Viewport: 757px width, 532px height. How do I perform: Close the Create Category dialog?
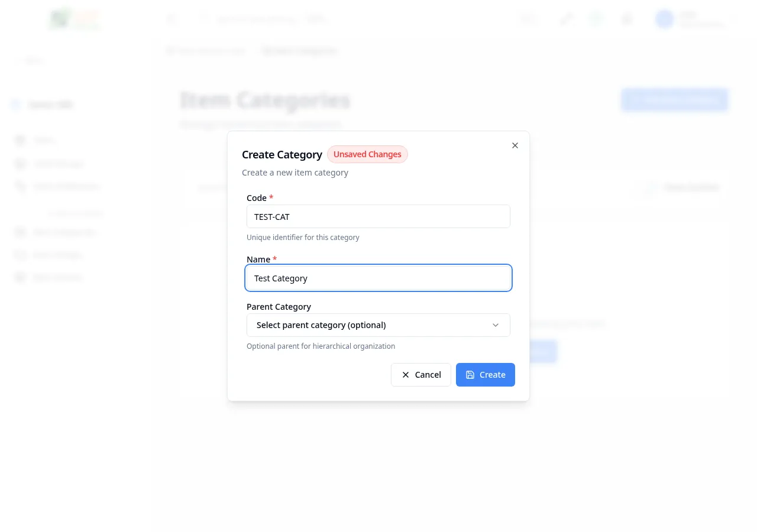pyautogui.click(x=515, y=145)
